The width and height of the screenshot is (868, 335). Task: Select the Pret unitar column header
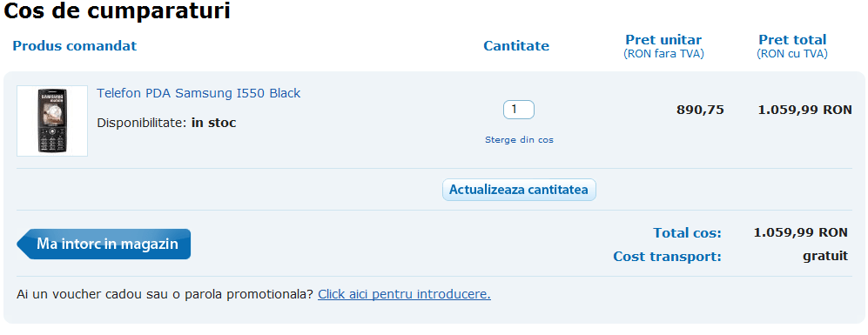(663, 40)
